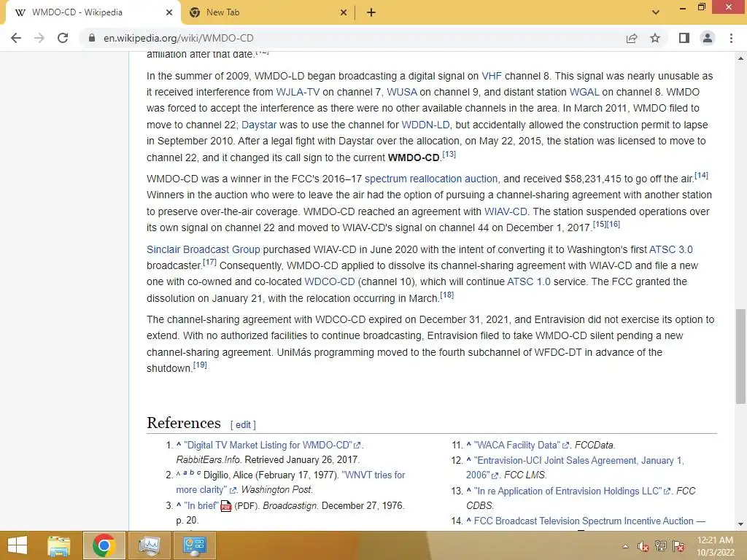Reload the current page

(63, 38)
